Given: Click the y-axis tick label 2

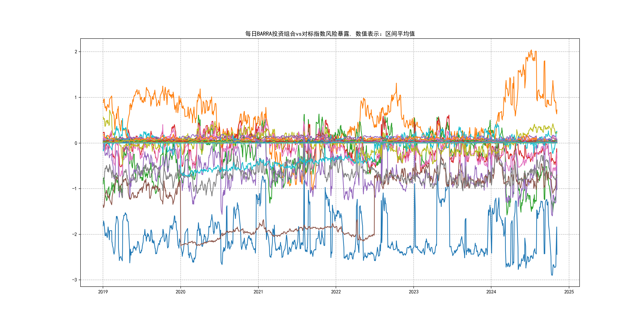Looking at the screenshot, I should point(76,52).
